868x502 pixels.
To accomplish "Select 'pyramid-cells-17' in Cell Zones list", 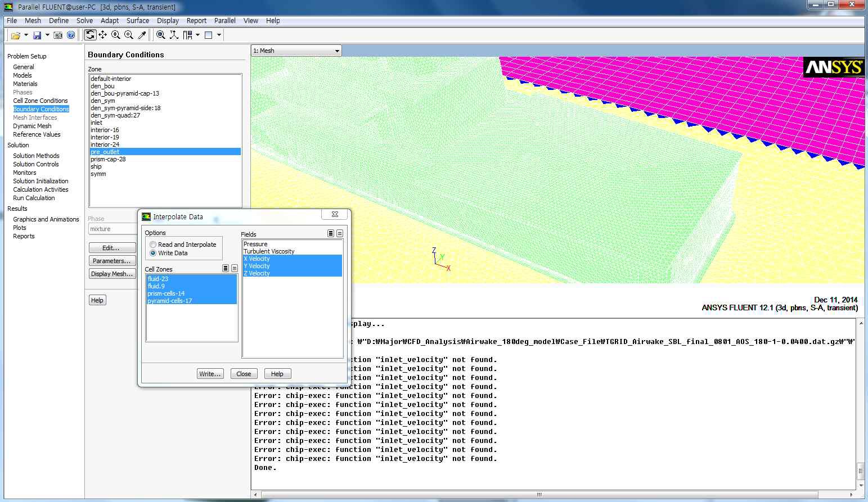I will pyautogui.click(x=192, y=301).
